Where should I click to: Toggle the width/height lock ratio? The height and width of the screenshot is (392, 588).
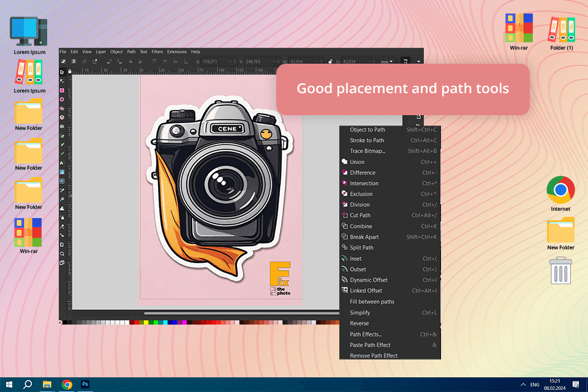[330, 61]
